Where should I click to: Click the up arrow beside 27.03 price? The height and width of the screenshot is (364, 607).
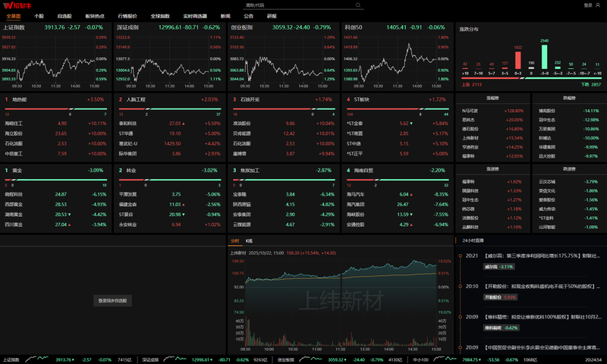[184, 124]
